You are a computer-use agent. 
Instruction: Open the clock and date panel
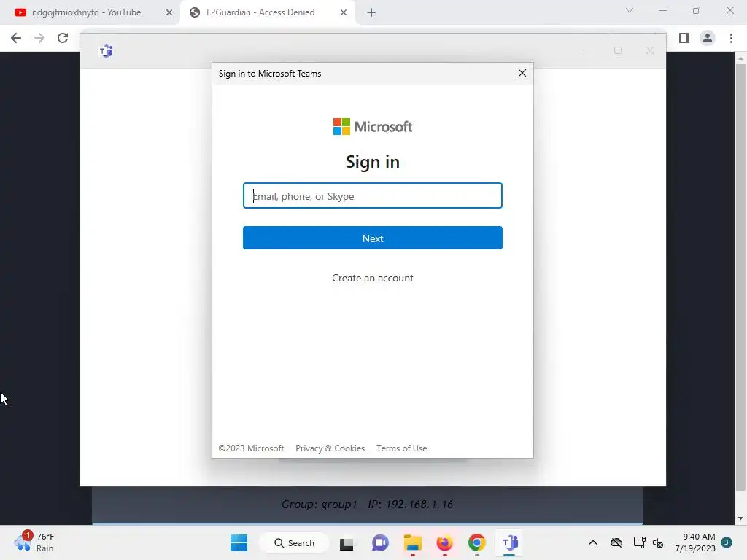click(x=694, y=542)
